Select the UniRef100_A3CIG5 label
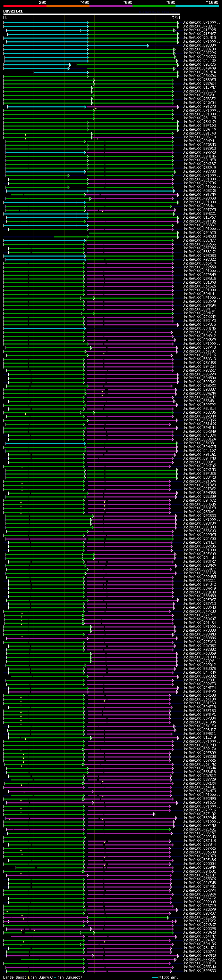 coord(199,573)
